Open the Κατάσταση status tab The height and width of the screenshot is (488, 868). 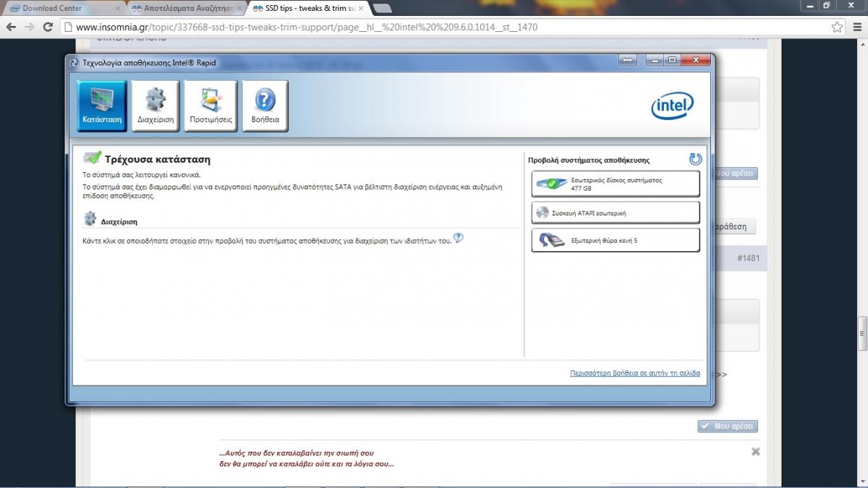[x=102, y=106]
